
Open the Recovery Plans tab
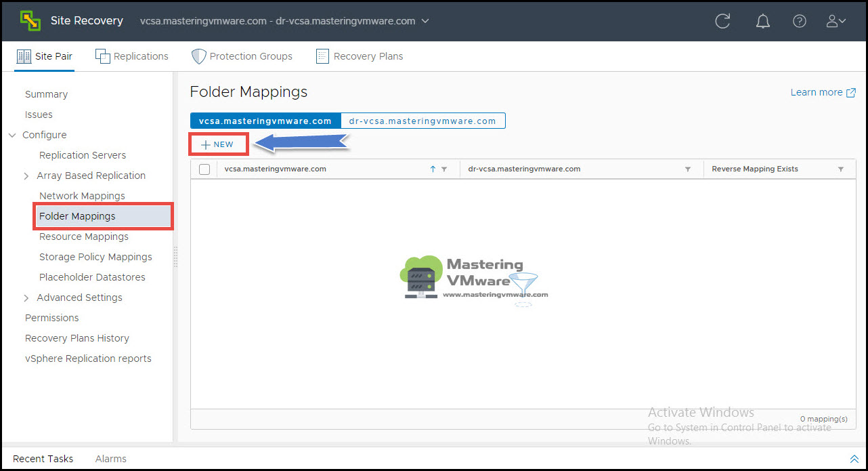click(x=360, y=56)
